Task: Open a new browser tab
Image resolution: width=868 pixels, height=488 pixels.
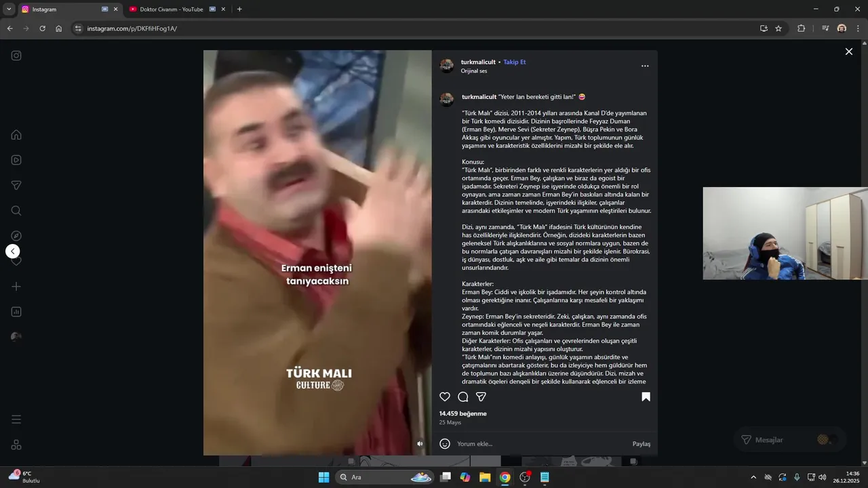Action: [x=239, y=9]
